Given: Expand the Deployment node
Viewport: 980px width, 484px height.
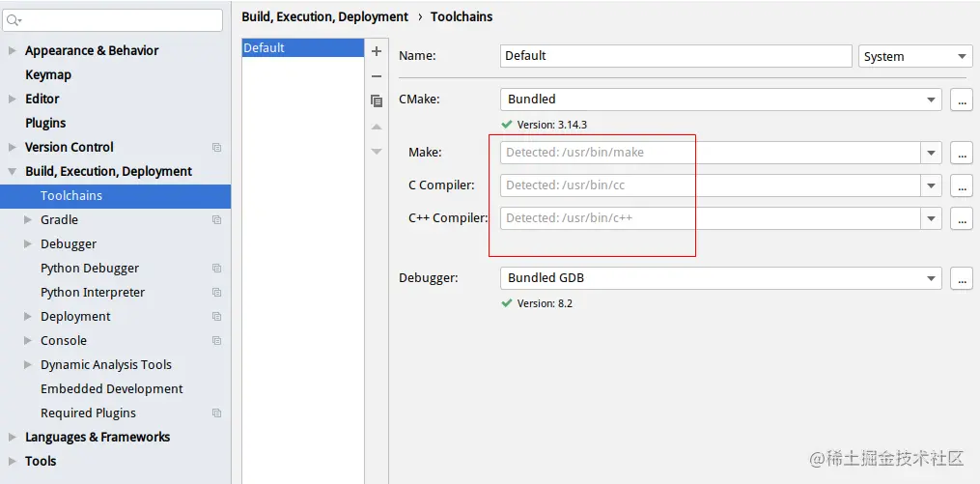Looking at the screenshot, I should pos(27,317).
